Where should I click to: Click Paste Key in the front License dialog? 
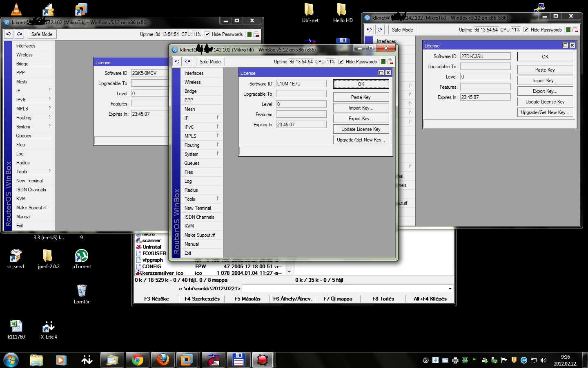pyautogui.click(x=361, y=97)
